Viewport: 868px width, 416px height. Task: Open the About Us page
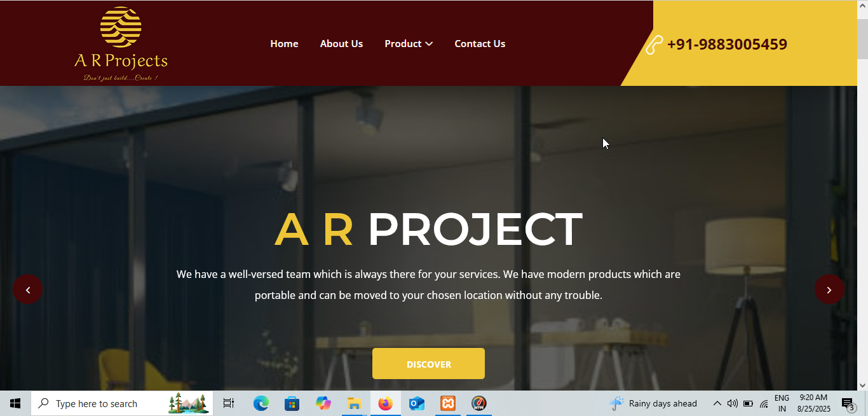point(341,43)
